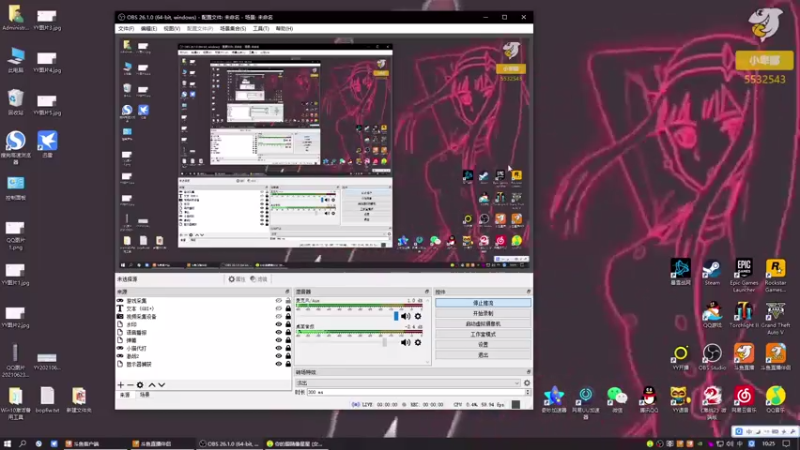Open source 滤镜 filters button

click(259, 279)
